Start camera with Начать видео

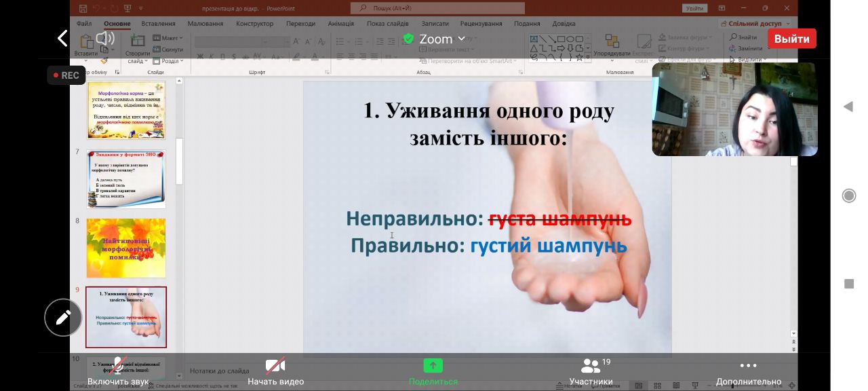[x=275, y=372]
